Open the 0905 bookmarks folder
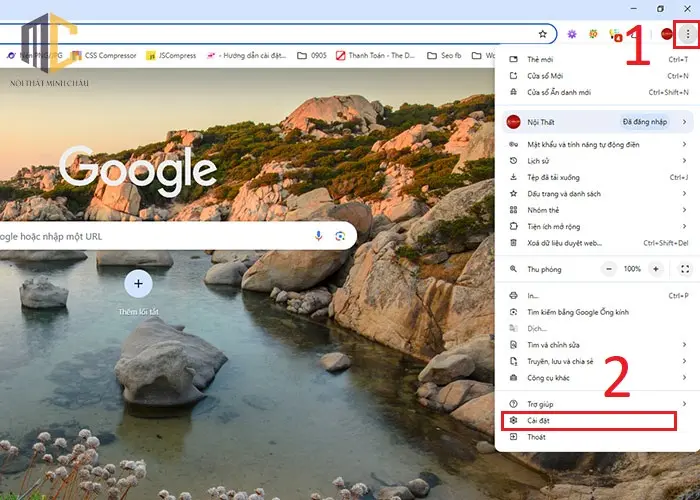Viewport: 700px width, 500px height. tap(312, 55)
